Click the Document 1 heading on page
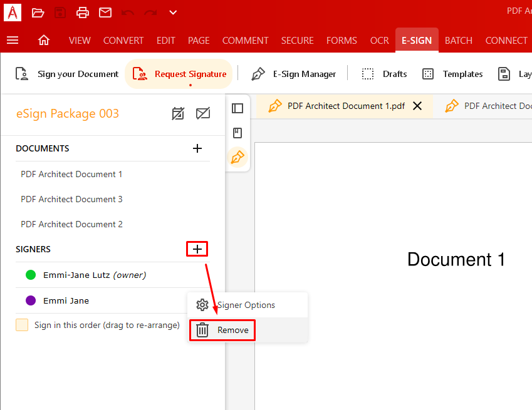The width and height of the screenshot is (532, 410). (x=456, y=260)
